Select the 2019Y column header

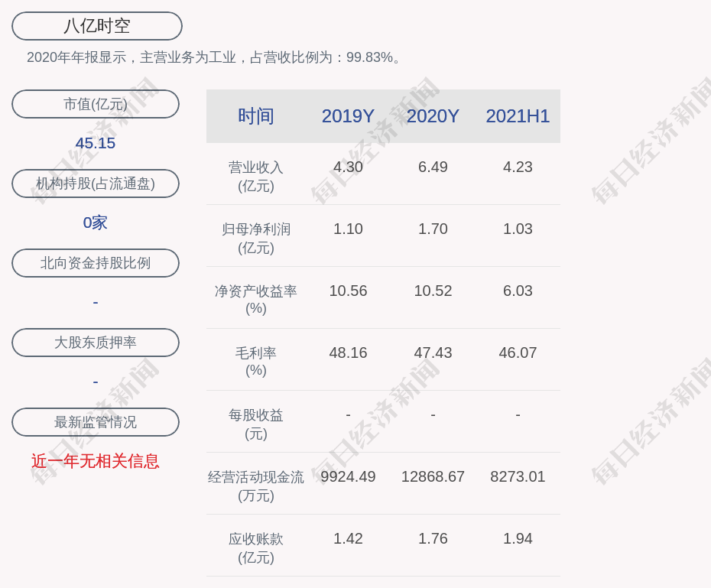click(x=348, y=116)
